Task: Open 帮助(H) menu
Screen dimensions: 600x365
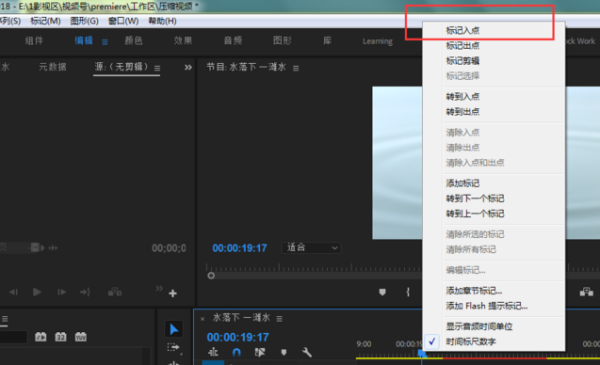Action: 162,21
